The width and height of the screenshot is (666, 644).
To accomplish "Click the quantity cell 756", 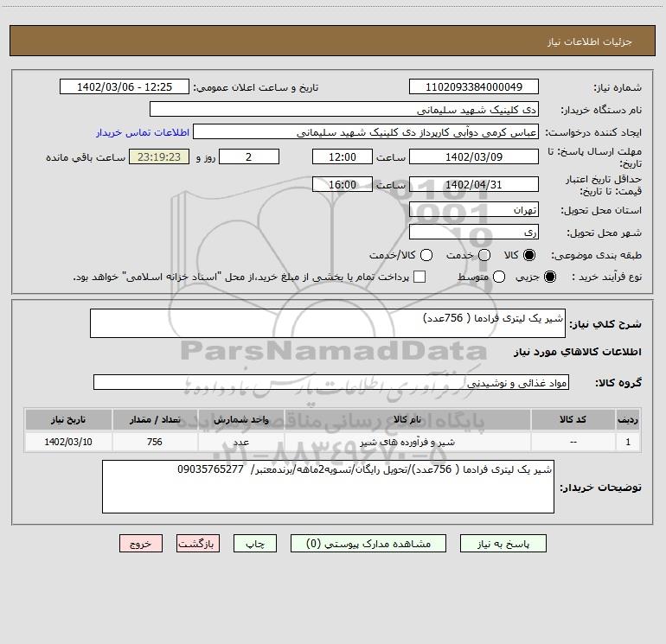I will 155,442.
